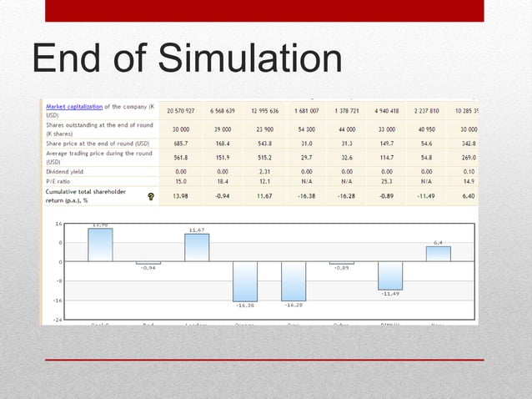Select share price 149.7
The image size is (532, 399).
(387, 144)
